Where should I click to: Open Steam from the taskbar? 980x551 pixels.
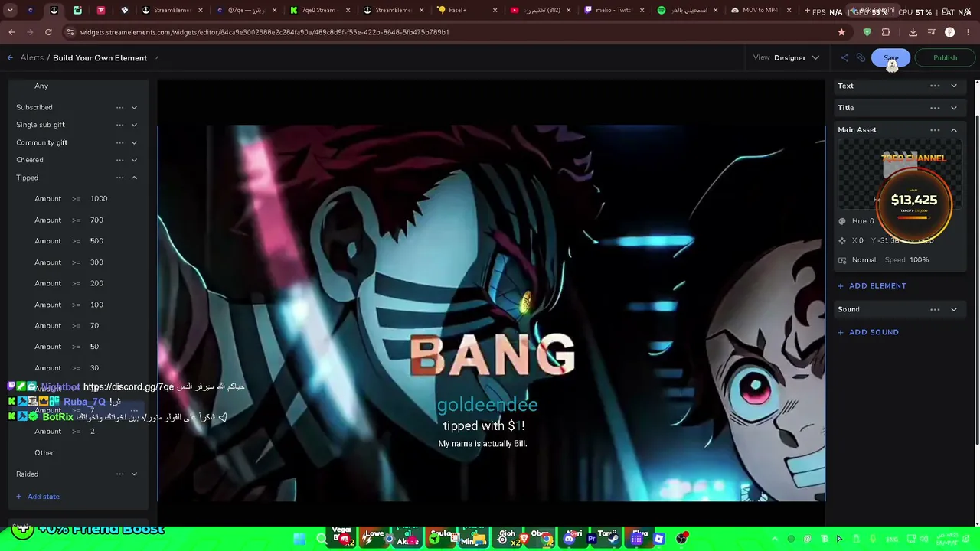tap(613, 539)
